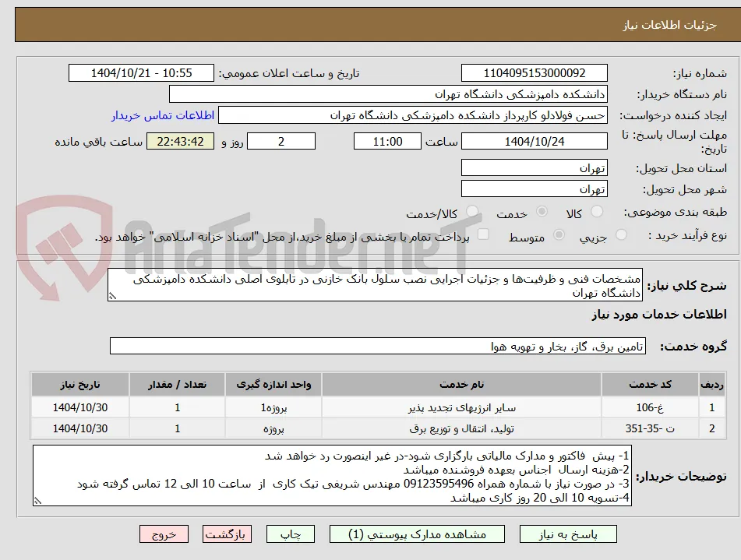Screen dimensions: 741x560
Task: Select the متوسط purchase type radio
Action: pos(559,235)
